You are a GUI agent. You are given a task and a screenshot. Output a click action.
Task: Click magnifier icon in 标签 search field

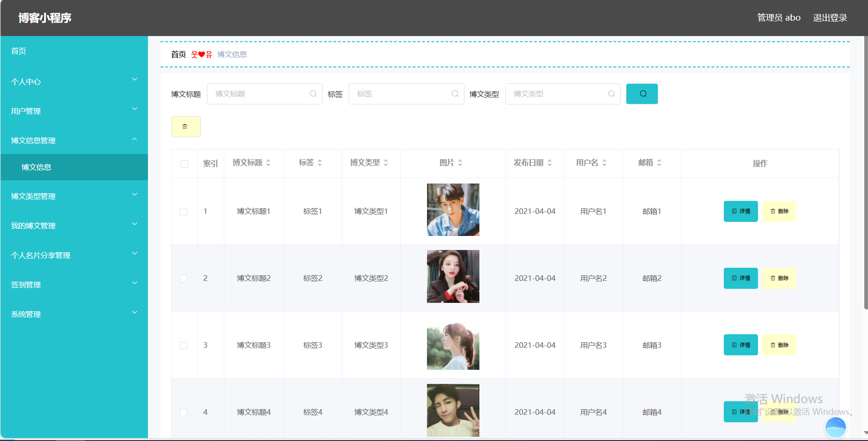(x=455, y=94)
